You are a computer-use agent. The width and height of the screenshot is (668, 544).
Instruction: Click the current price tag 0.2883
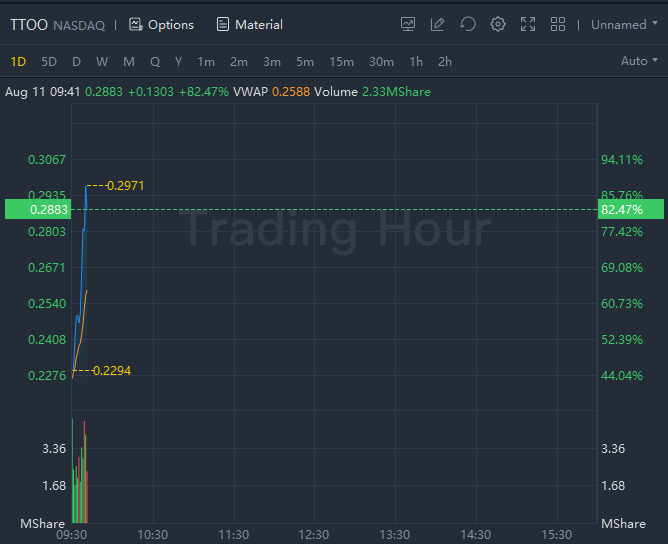[x=38, y=209]
